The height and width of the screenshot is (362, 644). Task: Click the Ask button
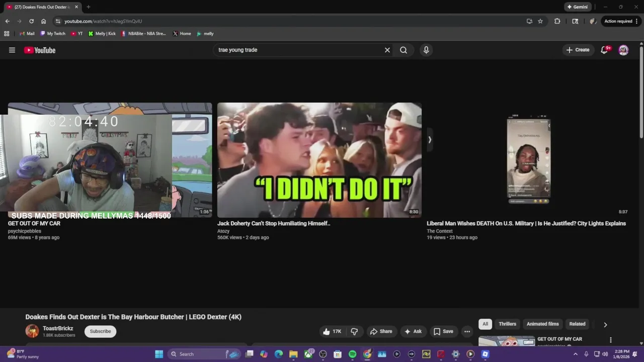pos(413,331)
